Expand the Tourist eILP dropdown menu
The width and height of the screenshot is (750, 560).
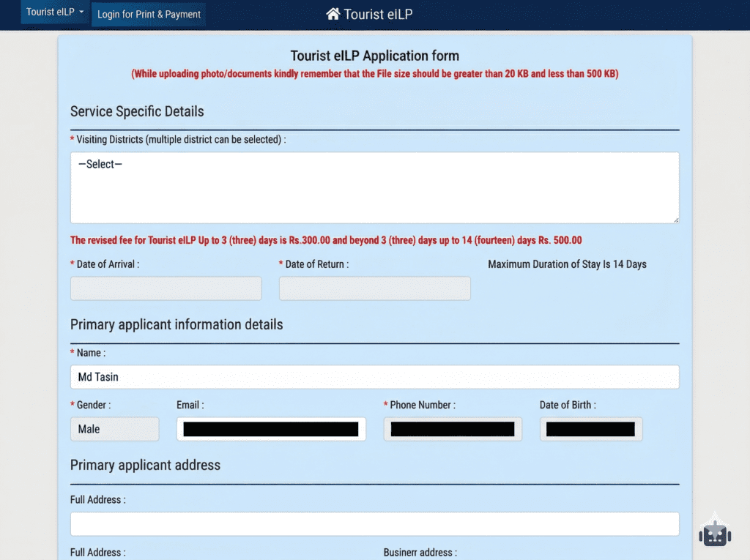tap(55, 12)
